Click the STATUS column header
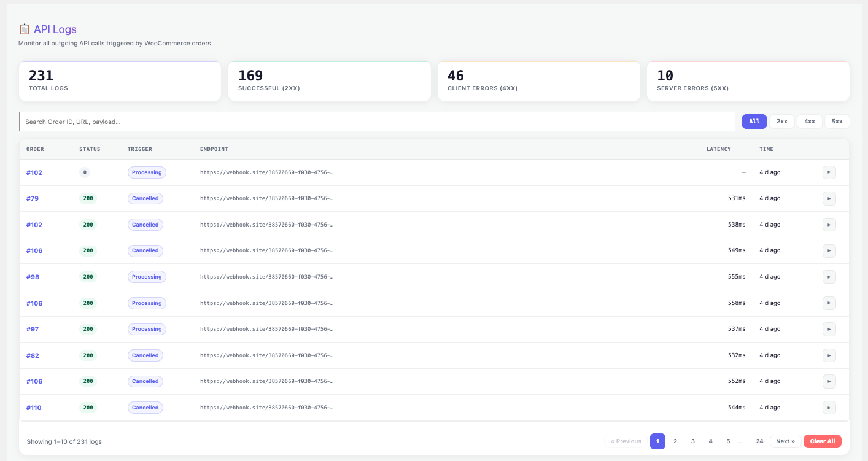 pos(90,149)
